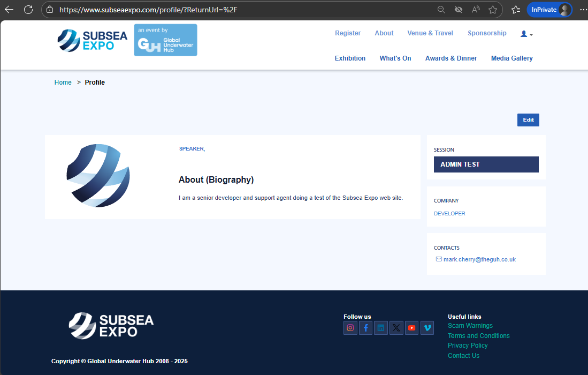Open the Facebook social icon
Viewport: 588px width, 375px height.
click(x=365, y=328)
